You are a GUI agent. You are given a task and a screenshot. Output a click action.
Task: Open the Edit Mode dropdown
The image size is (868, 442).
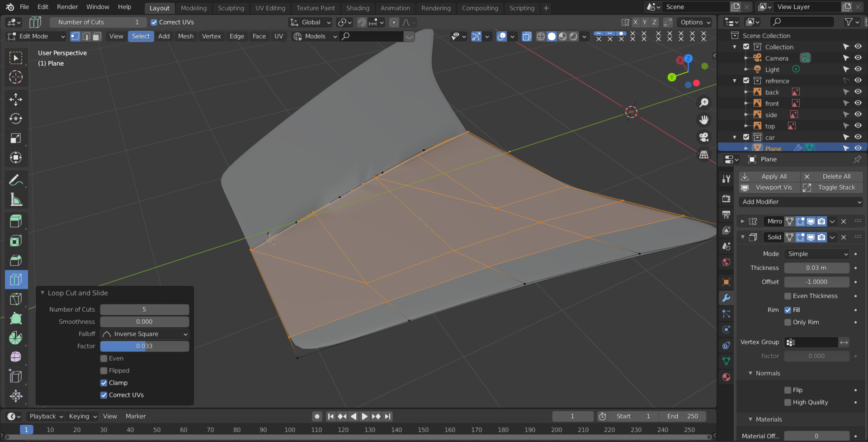coord(36,36)
